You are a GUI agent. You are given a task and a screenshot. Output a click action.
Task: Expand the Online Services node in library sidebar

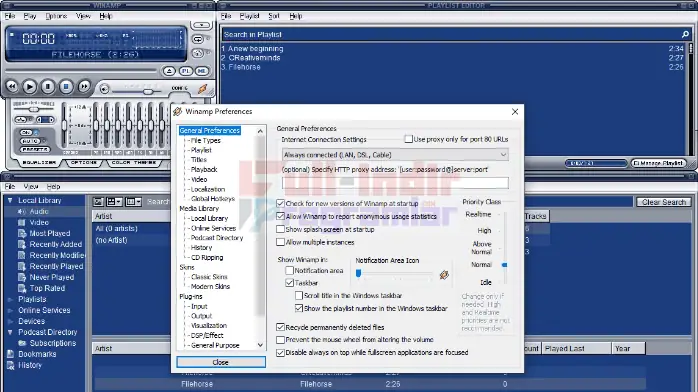(10, 310)
